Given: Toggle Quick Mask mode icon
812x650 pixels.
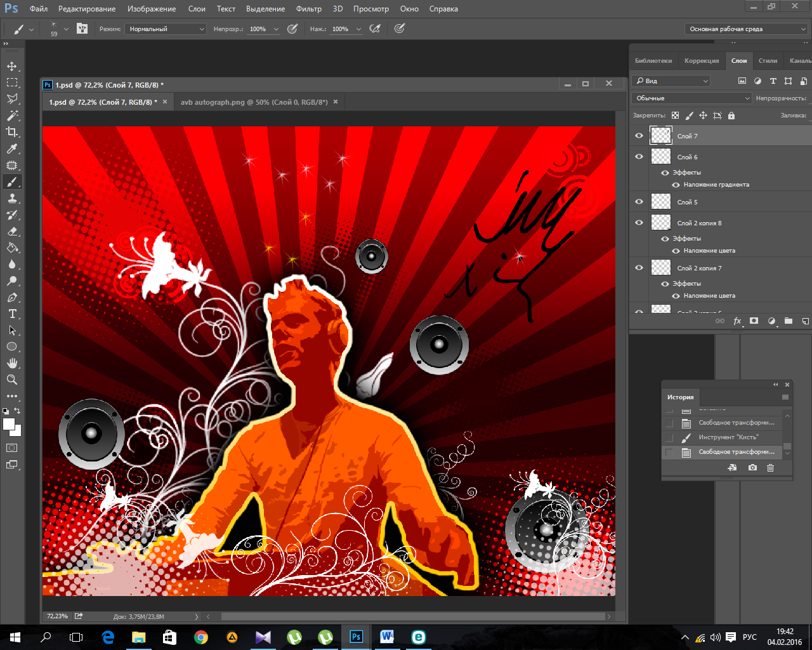Looking at the screenshot, I should click(x=12, y=448).
